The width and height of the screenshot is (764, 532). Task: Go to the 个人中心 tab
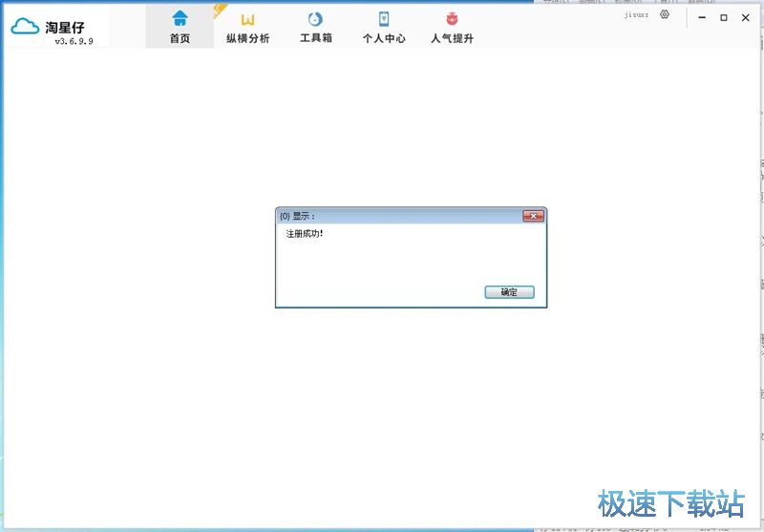click(384, 27)
